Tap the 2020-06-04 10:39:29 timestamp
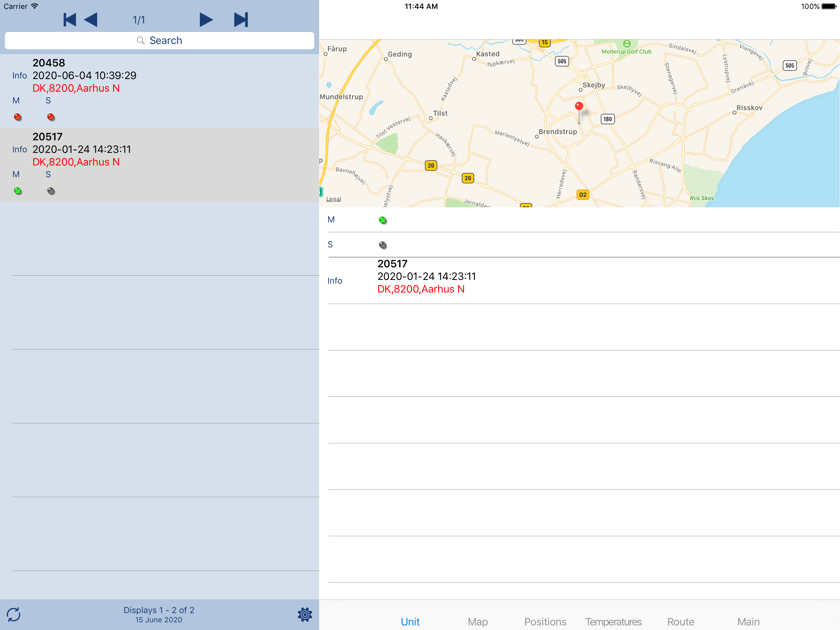This screenshot has height=630, width=840. coord(84,76)
